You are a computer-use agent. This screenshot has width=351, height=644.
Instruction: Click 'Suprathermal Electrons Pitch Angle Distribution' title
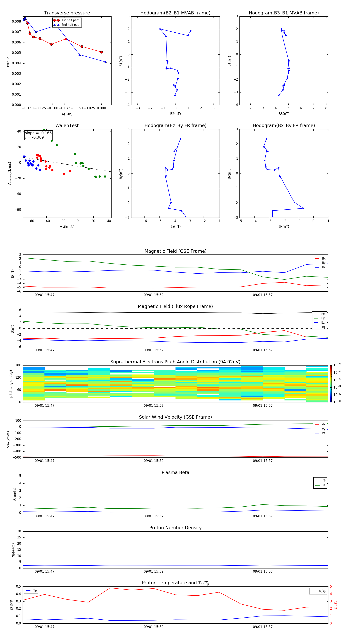coord(175,362)
